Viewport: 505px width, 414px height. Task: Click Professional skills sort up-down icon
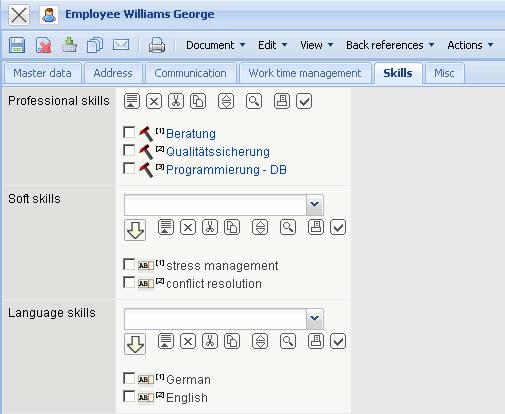pos(226,101)
